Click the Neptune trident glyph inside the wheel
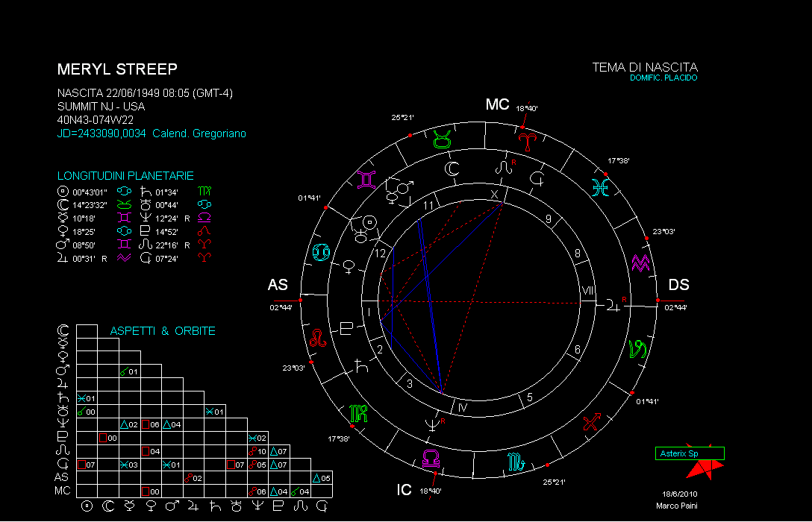This screenshot has width=812, height=522. 434,424
